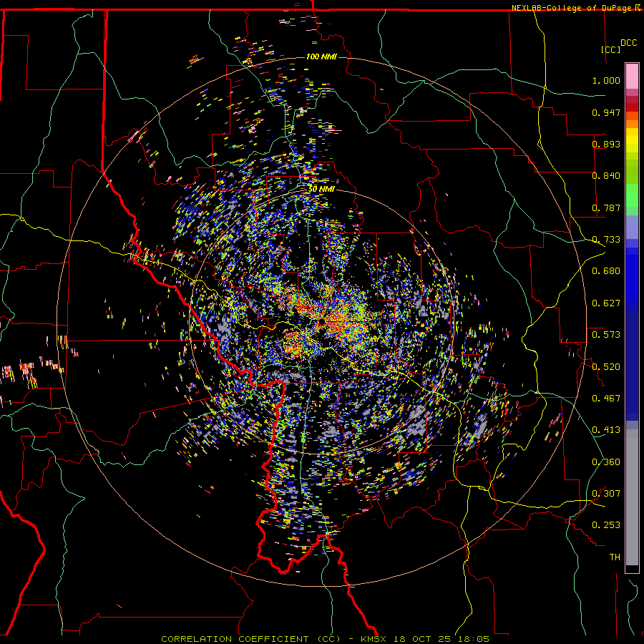Screen dimensions: 644x644
Task: Pick the 0.733 scale value
Action: click(x=606, y=240)
